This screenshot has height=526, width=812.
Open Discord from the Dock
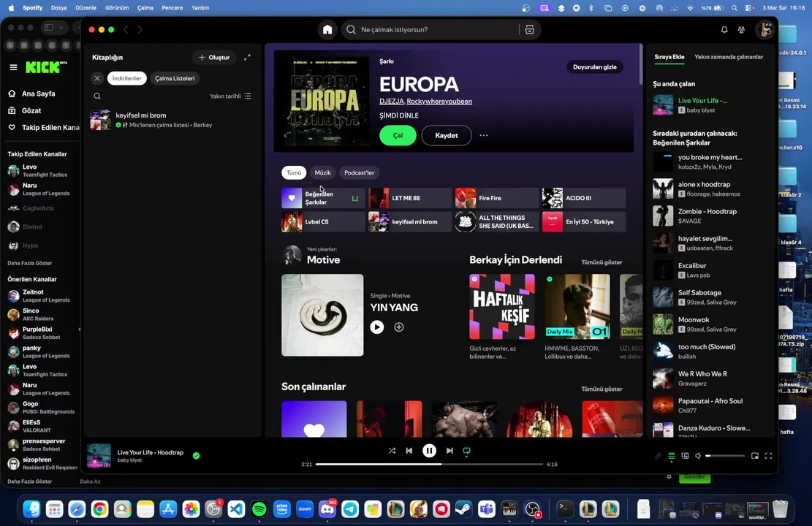327,509
